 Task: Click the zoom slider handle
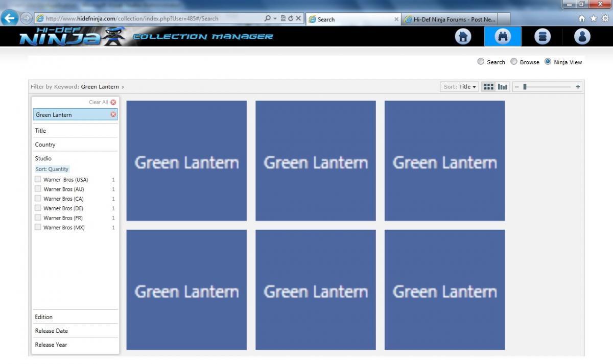(525, 87)
